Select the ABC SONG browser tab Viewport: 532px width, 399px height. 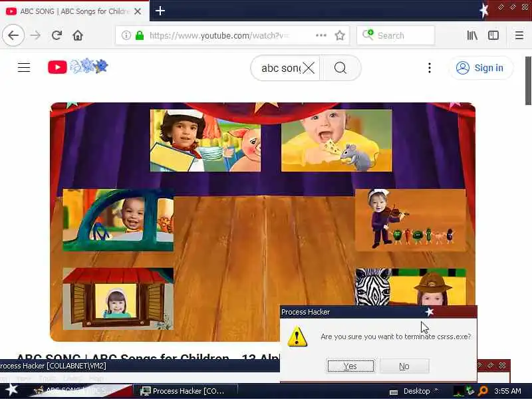pyautogui.click(x=74, y=11)
